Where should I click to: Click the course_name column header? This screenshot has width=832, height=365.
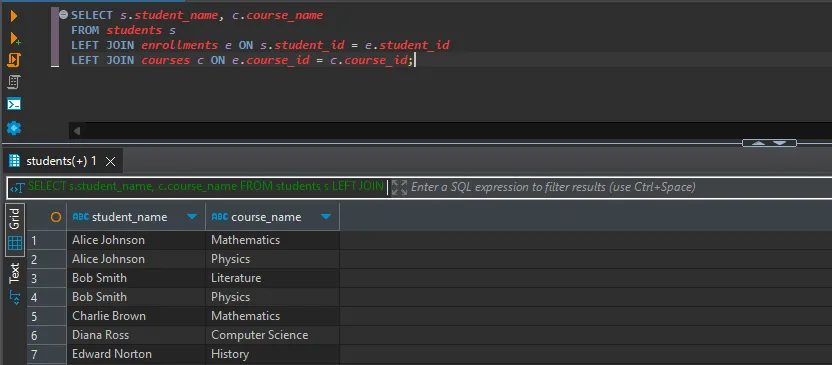pos(266,216)
